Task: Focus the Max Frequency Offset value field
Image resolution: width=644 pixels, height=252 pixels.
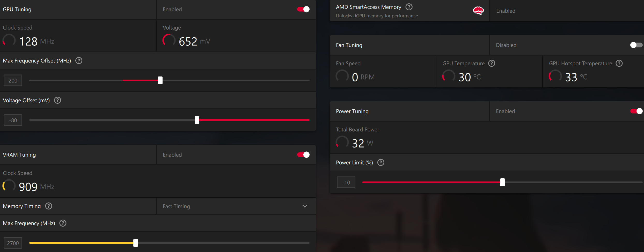Action: [13, 80]
